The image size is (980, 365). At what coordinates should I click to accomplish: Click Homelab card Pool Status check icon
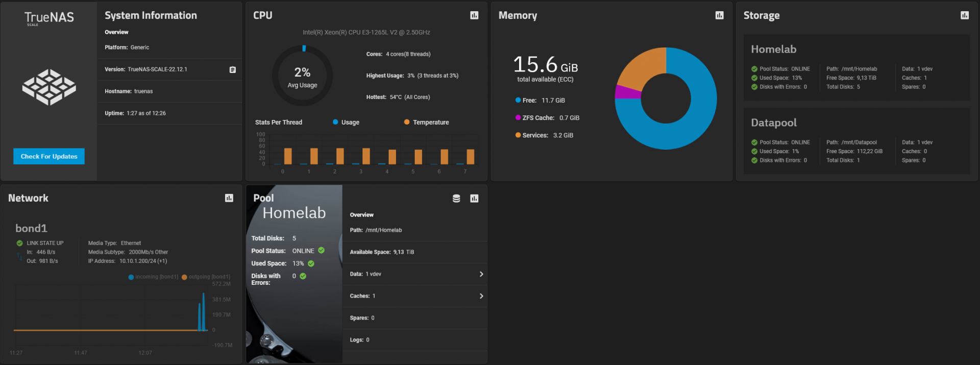[x=754, y=69]
